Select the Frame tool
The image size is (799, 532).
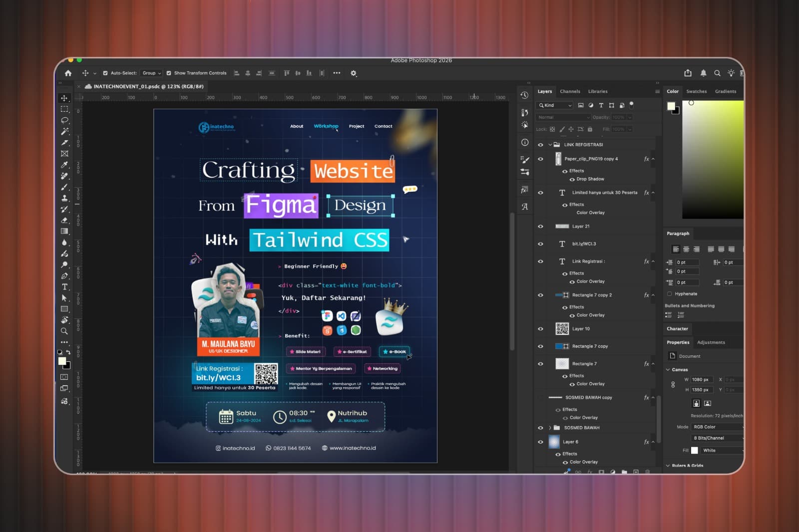click(64, 154)
